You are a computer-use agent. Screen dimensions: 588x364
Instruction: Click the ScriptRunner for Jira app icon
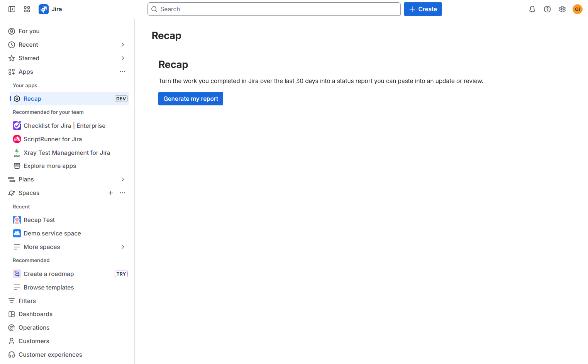[17, 139]
